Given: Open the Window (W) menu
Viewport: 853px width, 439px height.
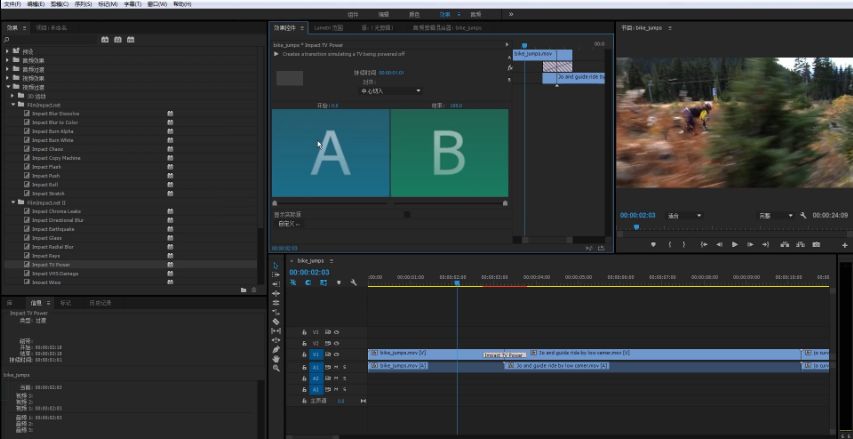Looking at the screenshot, I should click(x=157, y=4).
